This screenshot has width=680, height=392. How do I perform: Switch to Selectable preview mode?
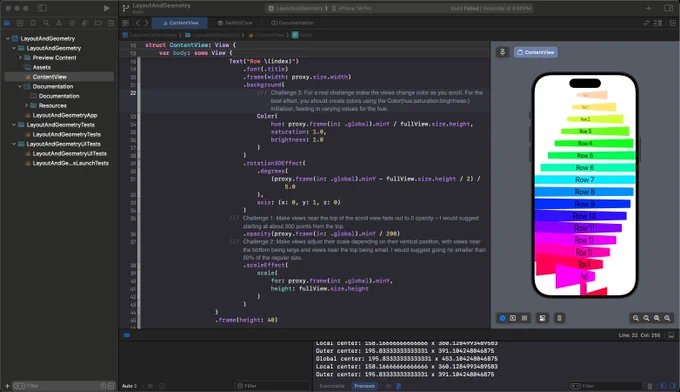[x=513, y=318]
